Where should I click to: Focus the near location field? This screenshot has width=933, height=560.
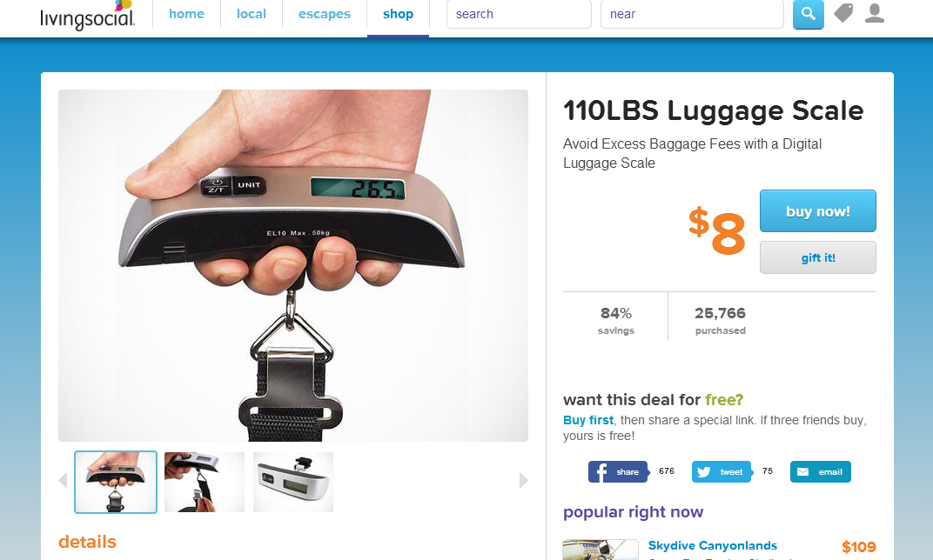[x=692, y=14]
